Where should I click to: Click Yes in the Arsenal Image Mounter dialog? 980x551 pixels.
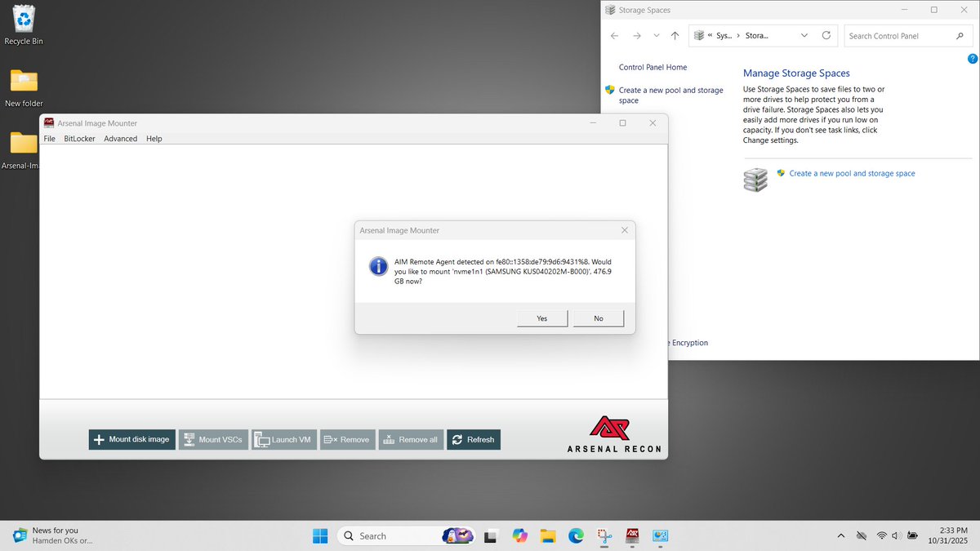coord(542,318)
